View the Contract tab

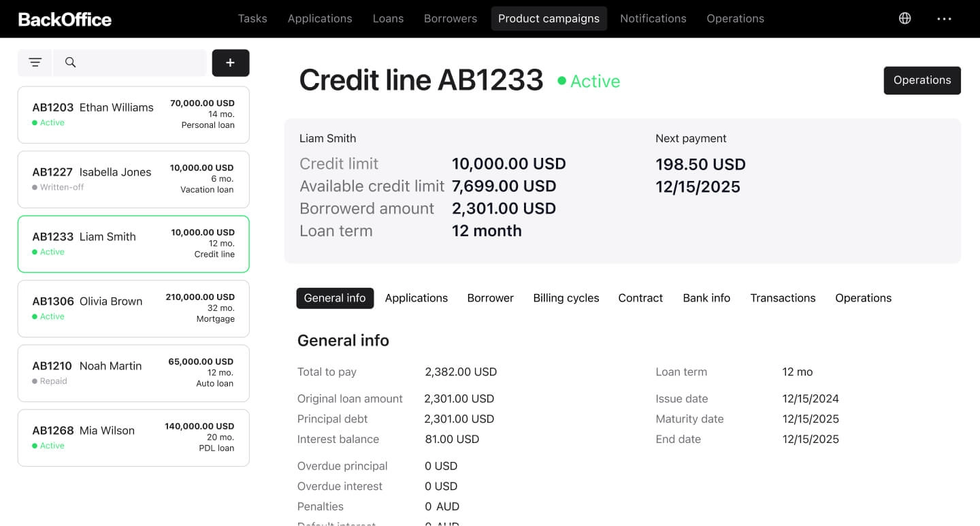(x=640, y=298)
